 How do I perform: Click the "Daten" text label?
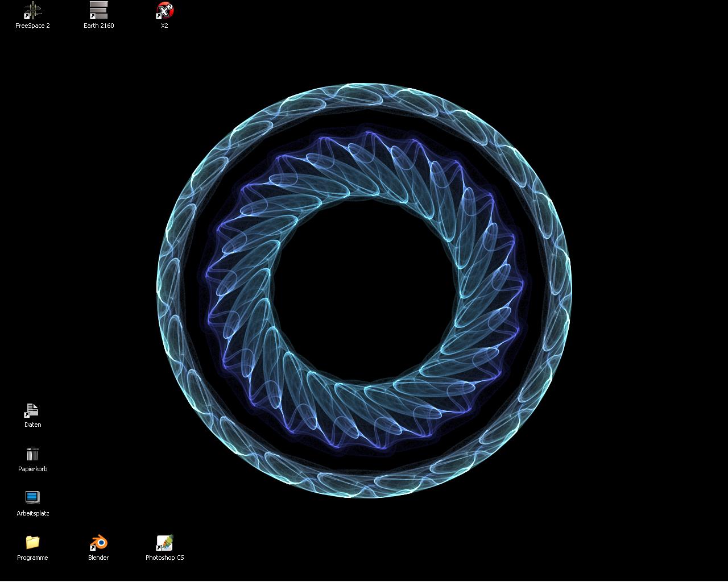(32, 425)
